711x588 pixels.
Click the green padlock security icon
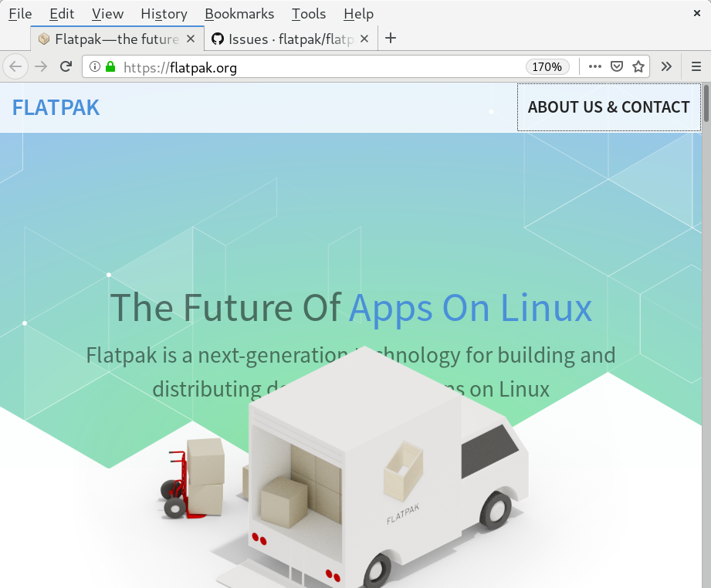[x=110, y=66]
